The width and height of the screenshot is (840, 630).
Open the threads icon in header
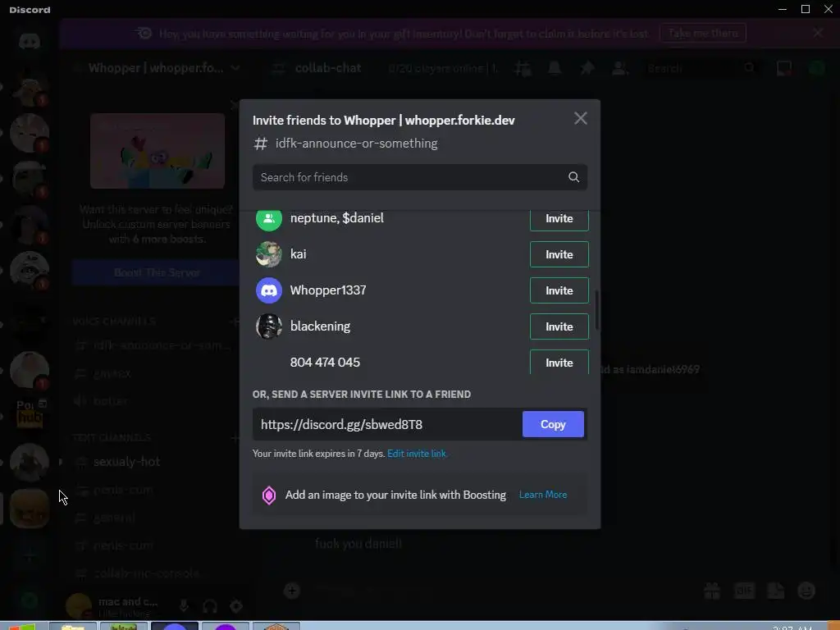[x=523, y=68]
